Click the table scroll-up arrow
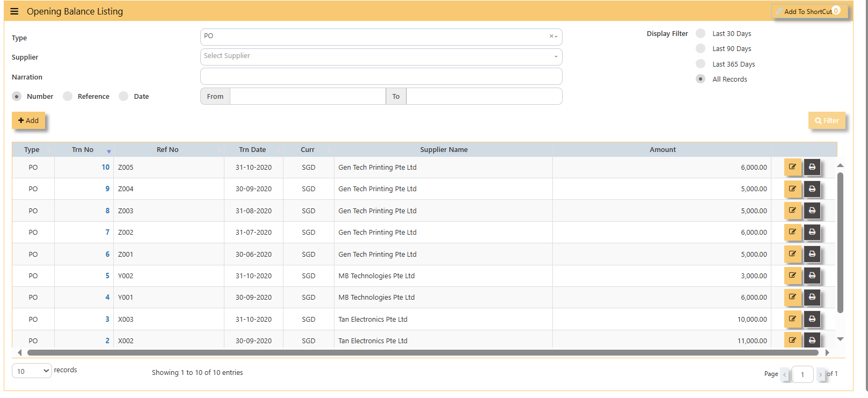 841,165
